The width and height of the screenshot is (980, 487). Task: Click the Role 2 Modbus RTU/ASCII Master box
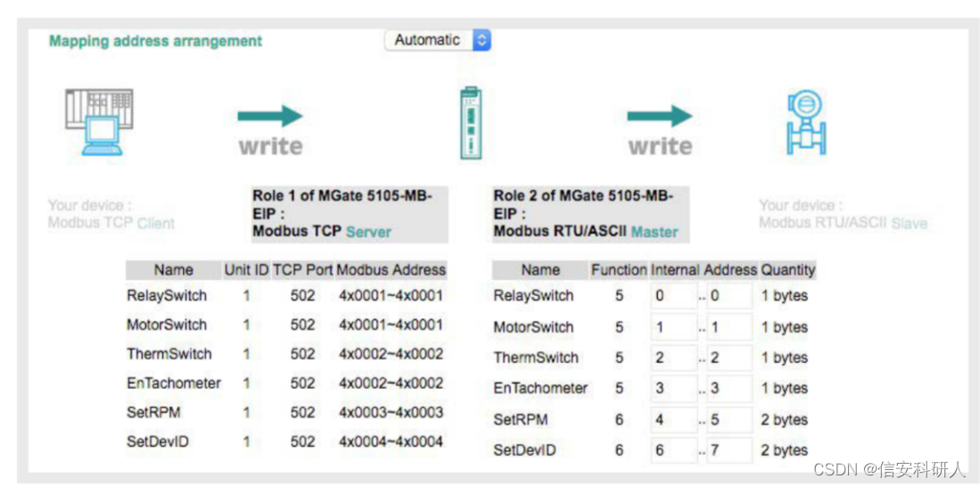pos(590,214)
